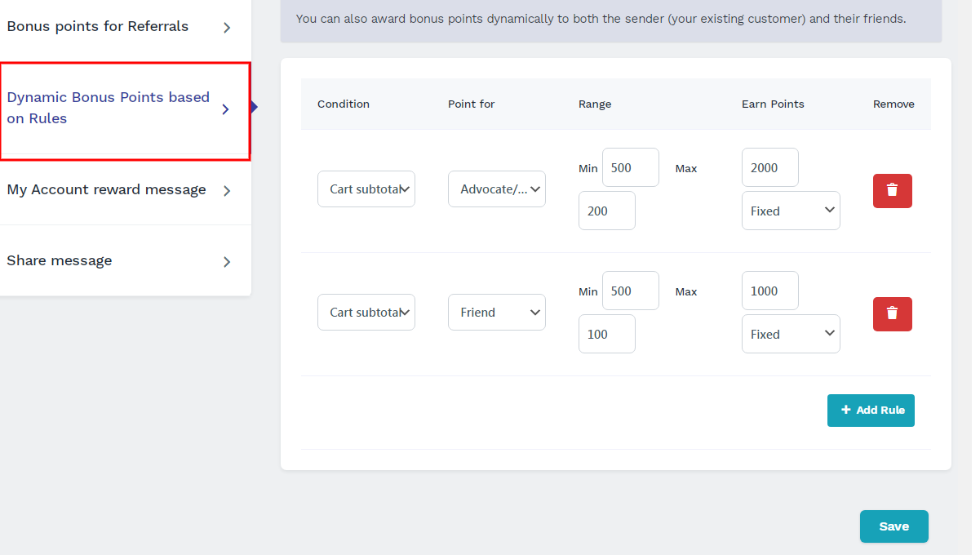Image resolution: width=980 pixels, height=555 pixels.
Task: Open Condition dropdown in Friend rule row
Action: click(x=366, y=312)
